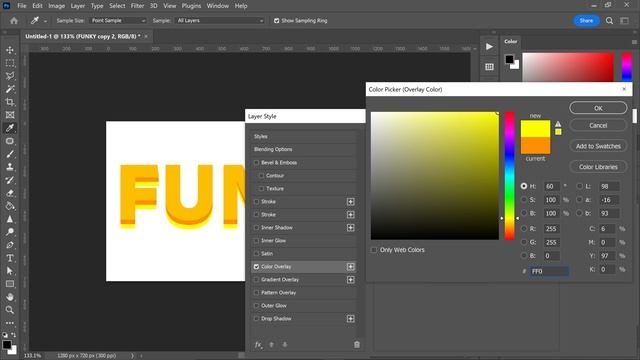
Task: Open the tool preset picker arrow
Action: pyautogui.click(x=45, y=21)
